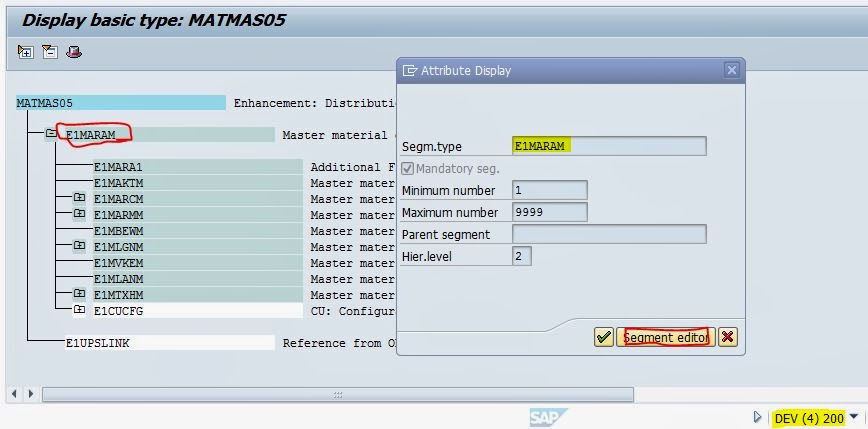Click the Parent segment field
Screen dimensions: 868x429
tap(609, 234)
